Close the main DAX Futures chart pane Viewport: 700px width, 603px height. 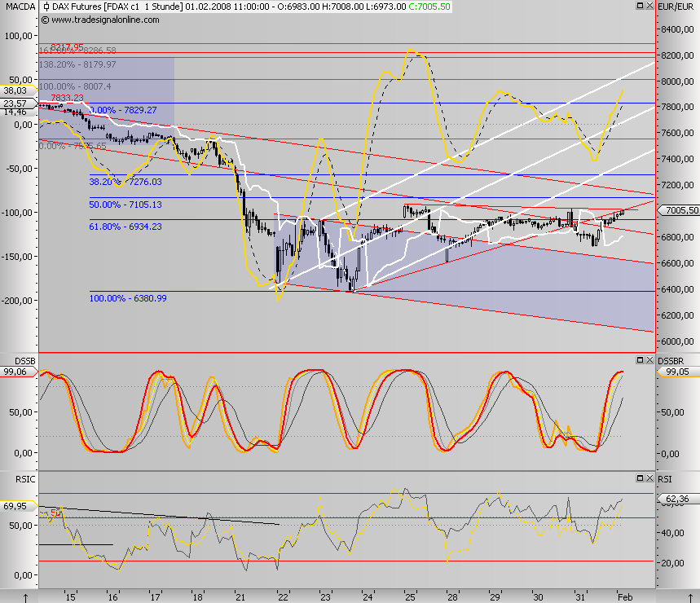[649, 6]
